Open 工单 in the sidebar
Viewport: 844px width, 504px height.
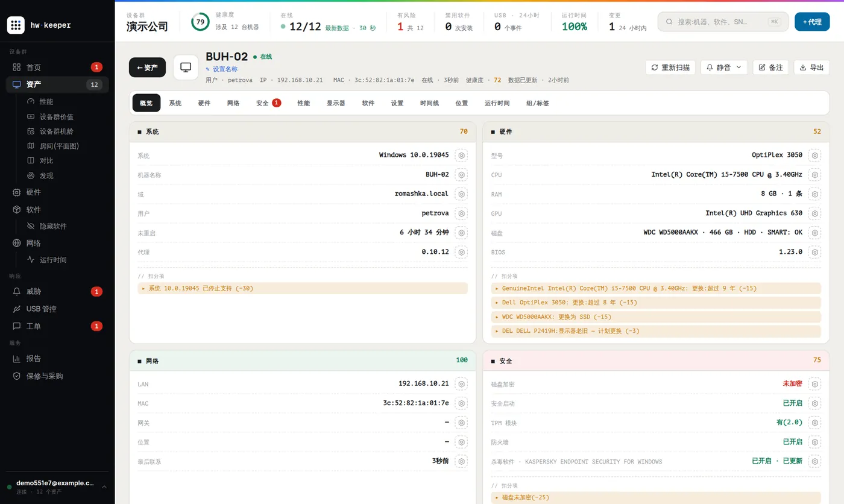pyautogui.click(x=57, y=326)
